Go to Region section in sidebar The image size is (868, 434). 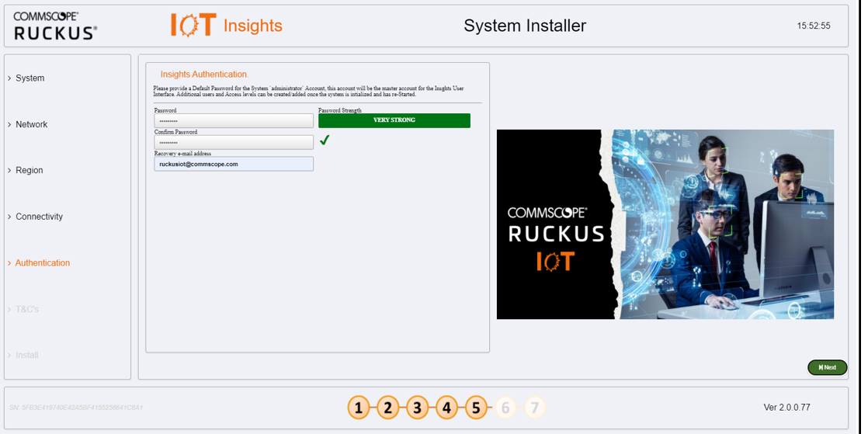coord(30,171)
